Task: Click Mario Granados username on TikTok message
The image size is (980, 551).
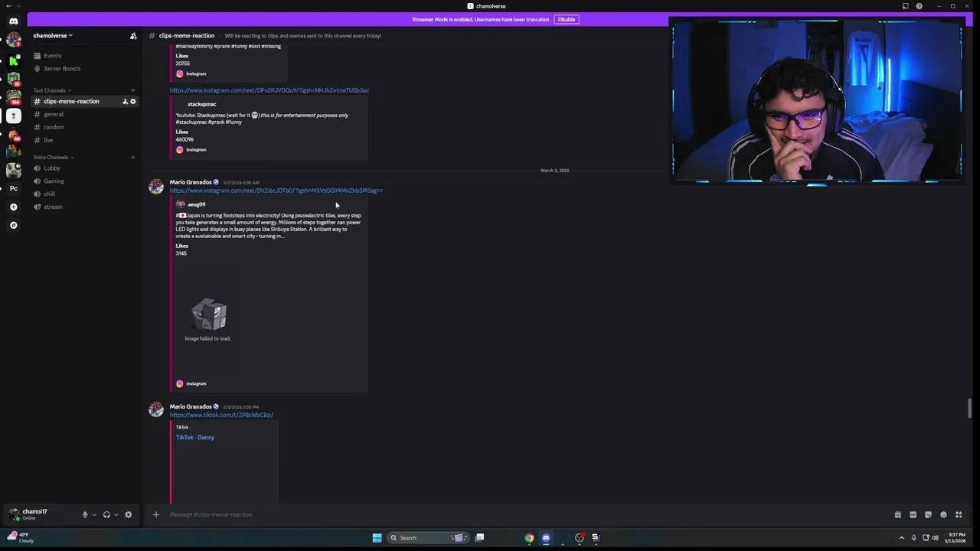Action: click(x=190, y=406)
